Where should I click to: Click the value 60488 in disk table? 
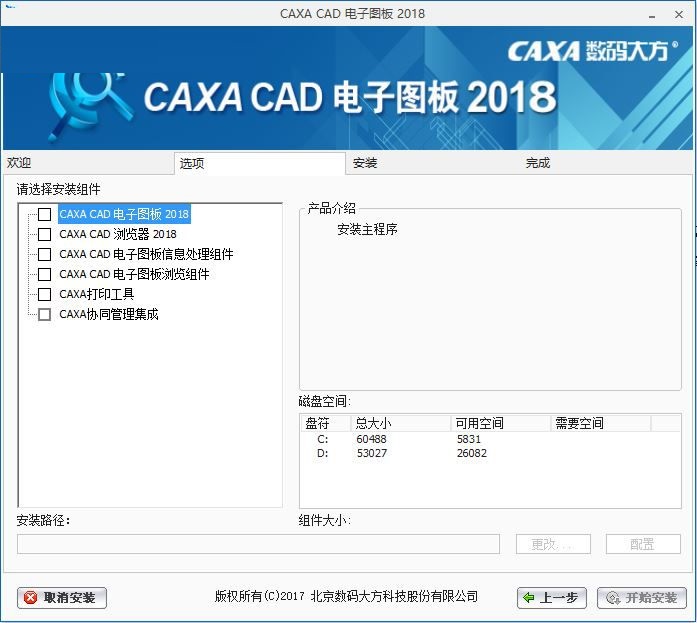(x=371, y=439)
